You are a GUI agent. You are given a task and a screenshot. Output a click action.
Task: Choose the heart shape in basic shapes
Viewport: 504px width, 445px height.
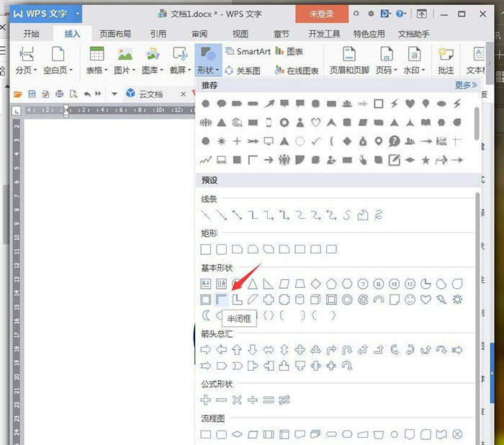click(x=426, y=299)
